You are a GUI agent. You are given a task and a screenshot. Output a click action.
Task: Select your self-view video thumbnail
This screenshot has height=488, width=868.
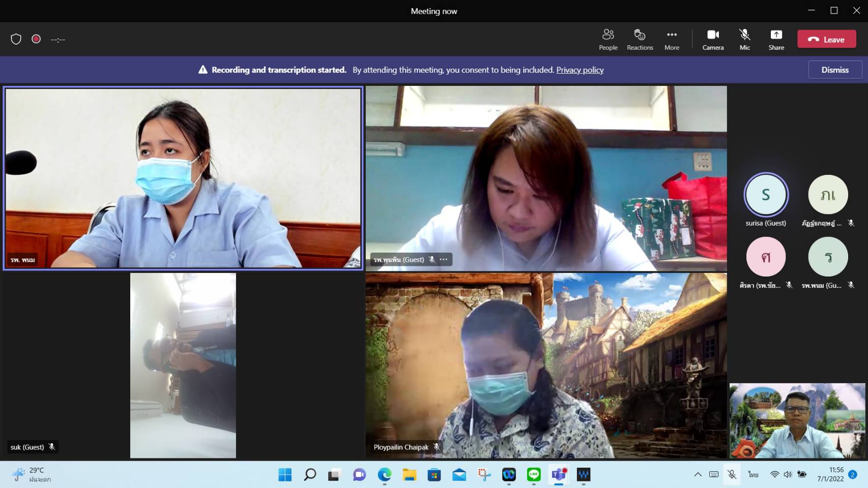[x=797, y=421]
